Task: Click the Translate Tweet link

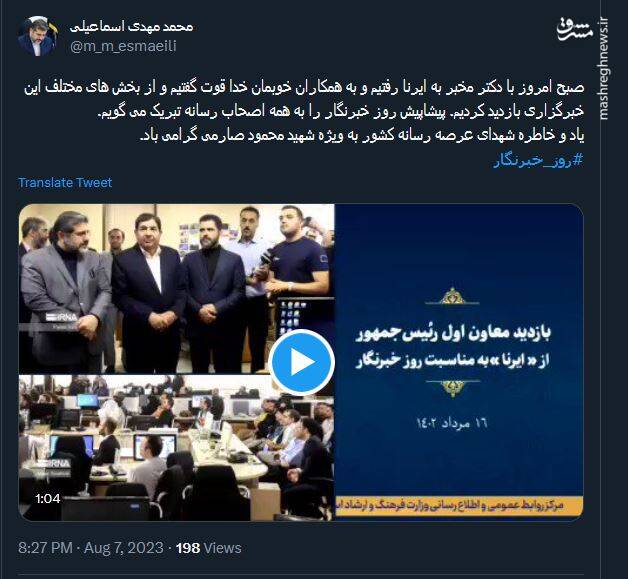Action: click(x=65, y=183)
